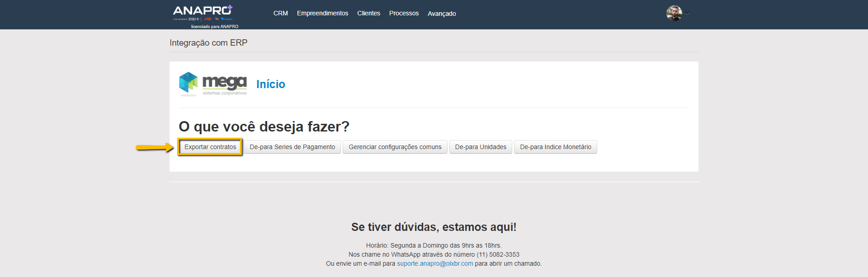Click the suporte.anapro@olxbr.com email link

(435, 263)
